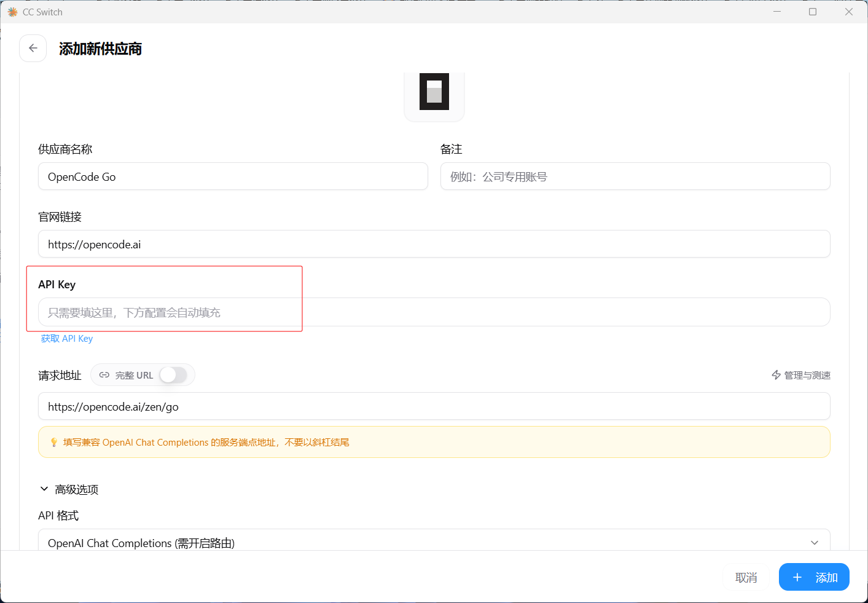Click the OpenCode provider logo icon
Screen dimensions: 868x603
pos(434,92)
